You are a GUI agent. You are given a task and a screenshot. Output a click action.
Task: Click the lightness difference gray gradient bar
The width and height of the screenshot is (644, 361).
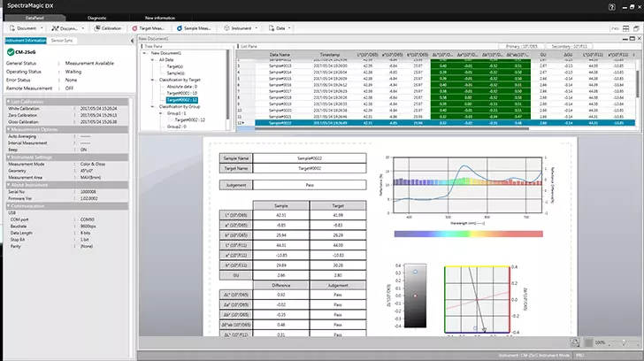[415, 296]
